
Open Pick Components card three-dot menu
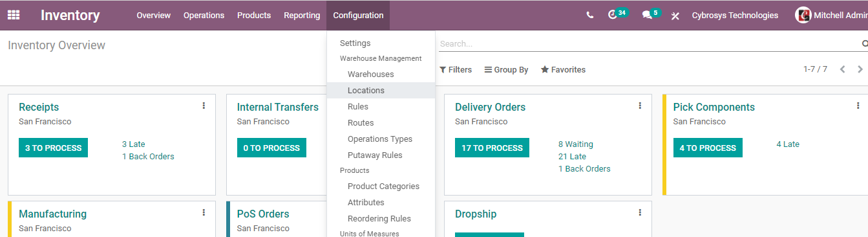pyautogui.click(x=858, y=106)
